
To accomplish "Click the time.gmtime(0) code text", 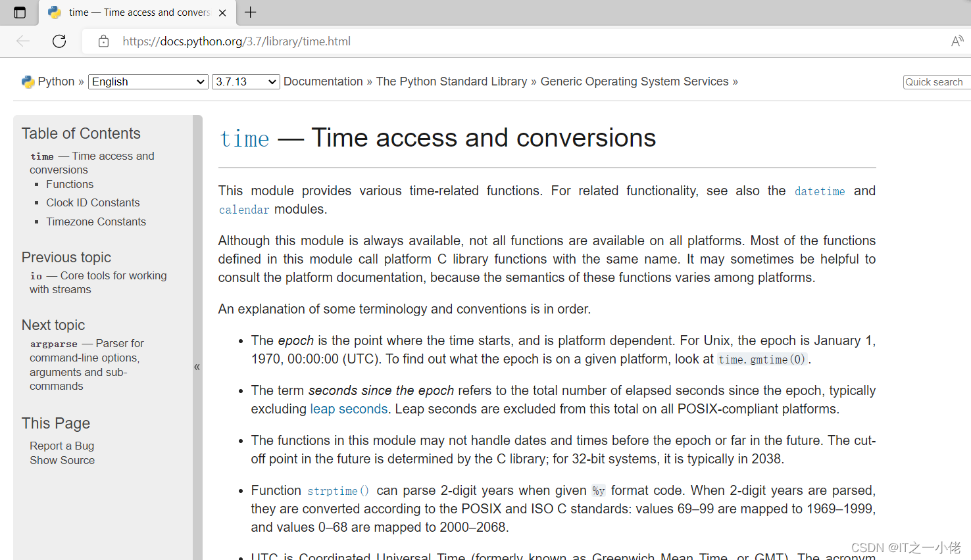I will click(762, 360).
